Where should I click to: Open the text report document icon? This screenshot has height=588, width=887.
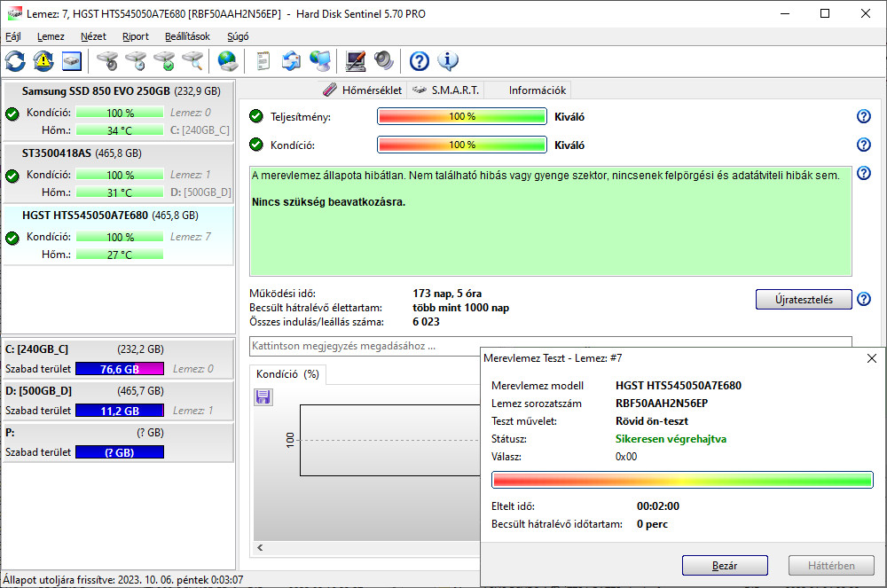pyautogui.click(x=263, y=61)
